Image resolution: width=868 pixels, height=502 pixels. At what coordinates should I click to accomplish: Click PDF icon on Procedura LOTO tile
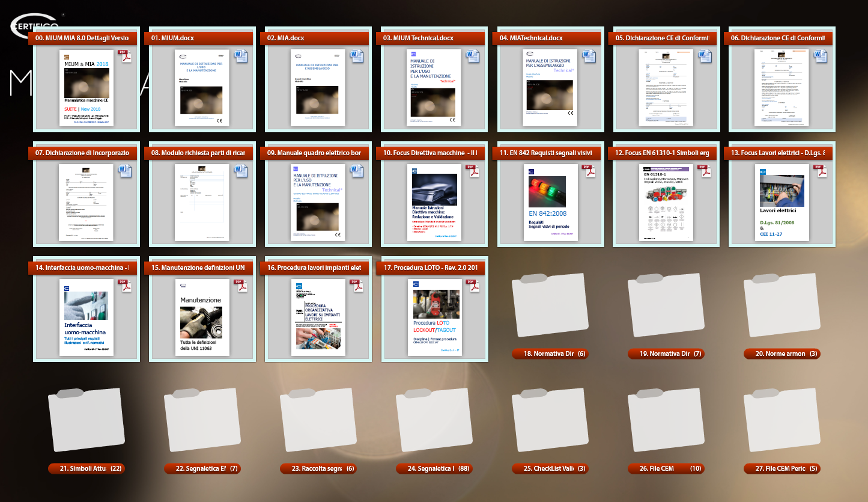(473, 285)
